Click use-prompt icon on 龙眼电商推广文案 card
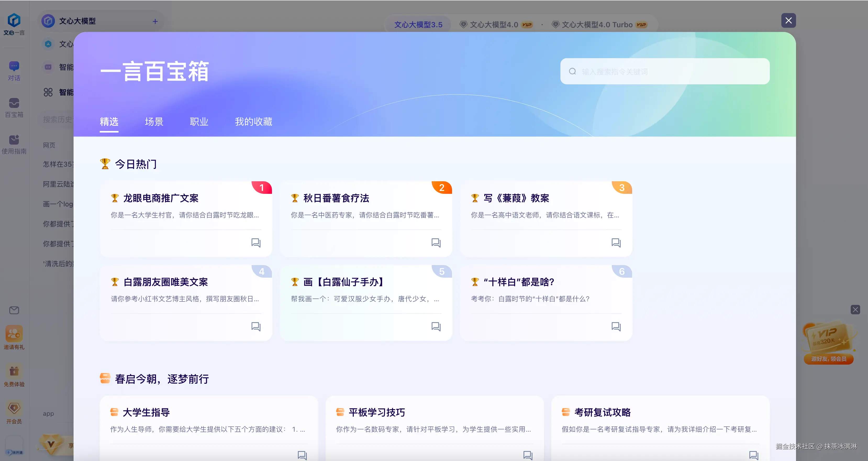 (256, 243)
